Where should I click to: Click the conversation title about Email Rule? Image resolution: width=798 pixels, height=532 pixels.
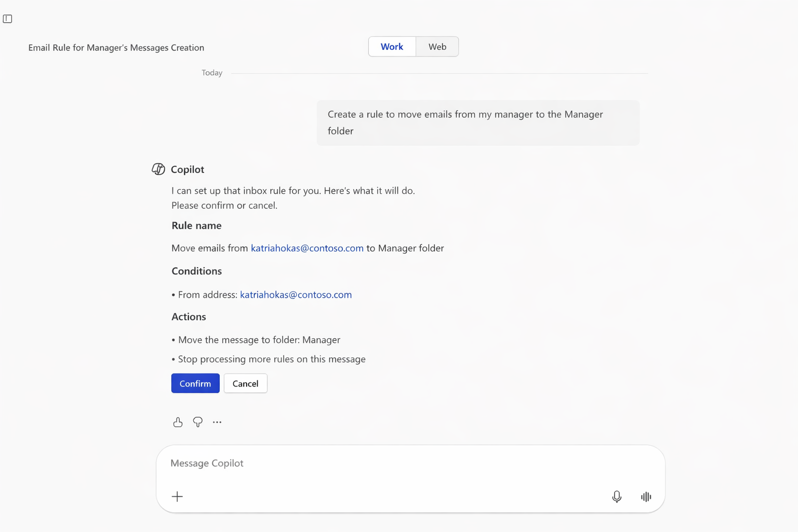116,48
